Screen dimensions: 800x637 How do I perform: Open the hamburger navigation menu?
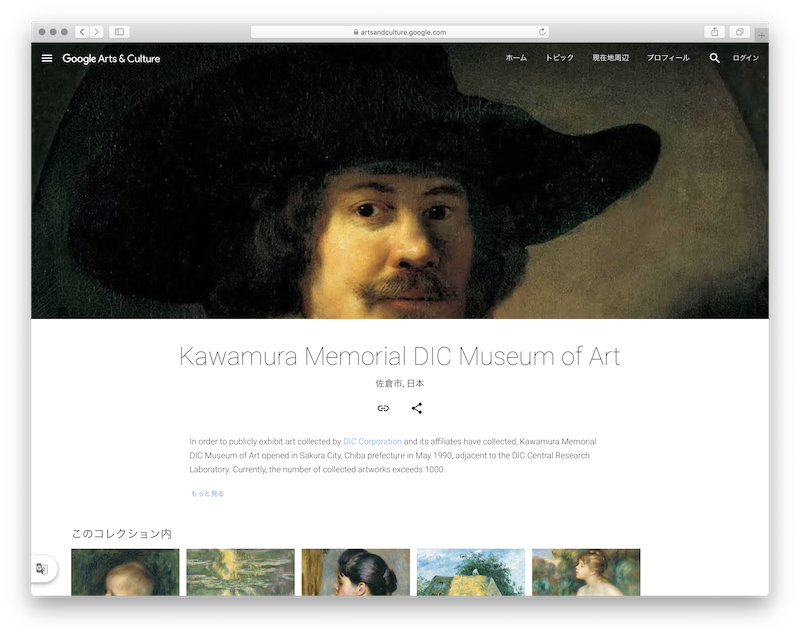coord(47,58)
